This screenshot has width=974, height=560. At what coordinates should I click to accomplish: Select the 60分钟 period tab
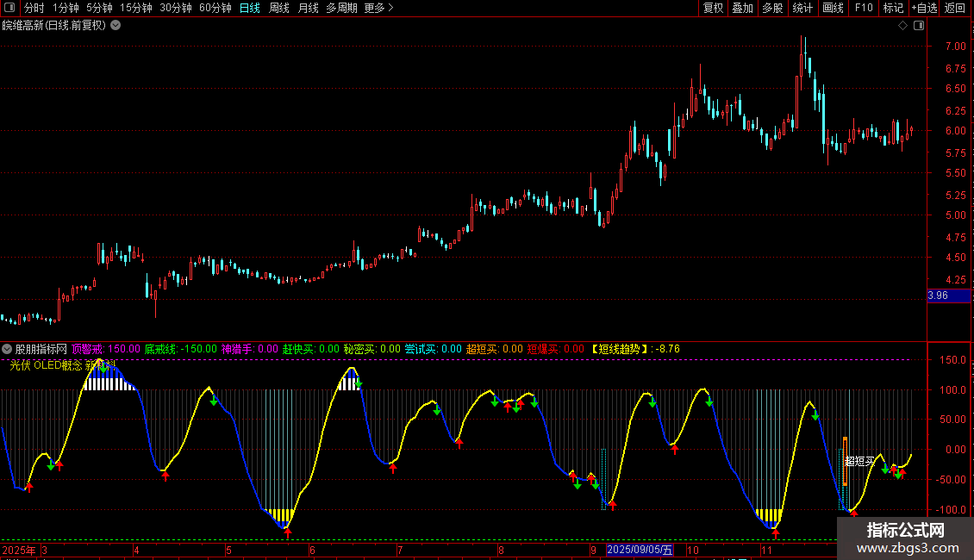pyautogui.click(x=215, y=9)
